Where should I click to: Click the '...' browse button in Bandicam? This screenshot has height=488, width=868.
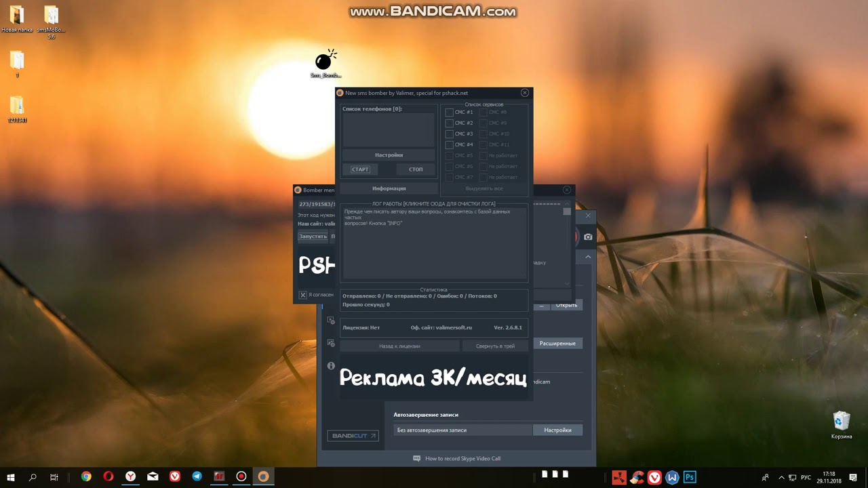coord(541,306)
